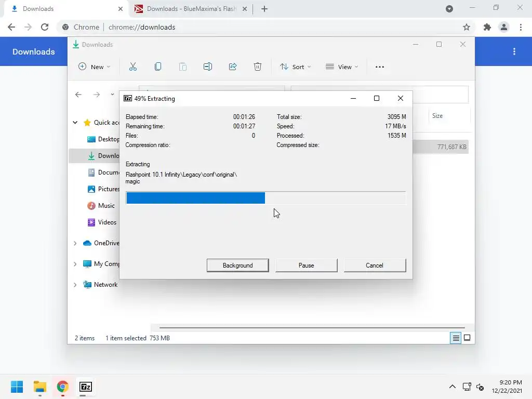Maximize the 7-Zip Extracting dialog

[x=377, y=98]
